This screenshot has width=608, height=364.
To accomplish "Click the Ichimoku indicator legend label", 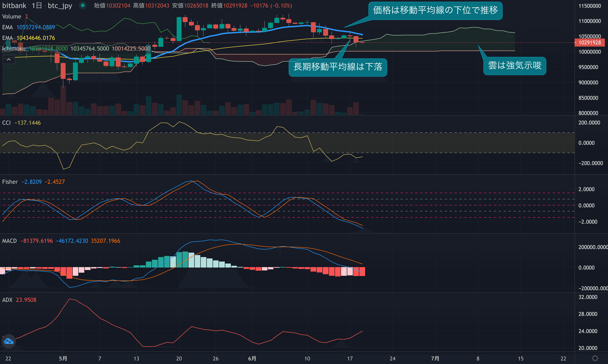I will [14, 49].
